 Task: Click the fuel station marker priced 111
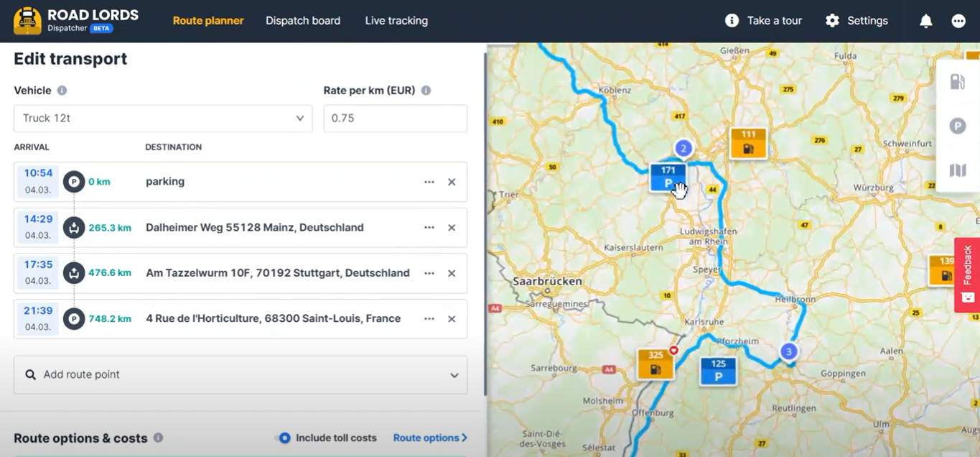coord(748,142)
